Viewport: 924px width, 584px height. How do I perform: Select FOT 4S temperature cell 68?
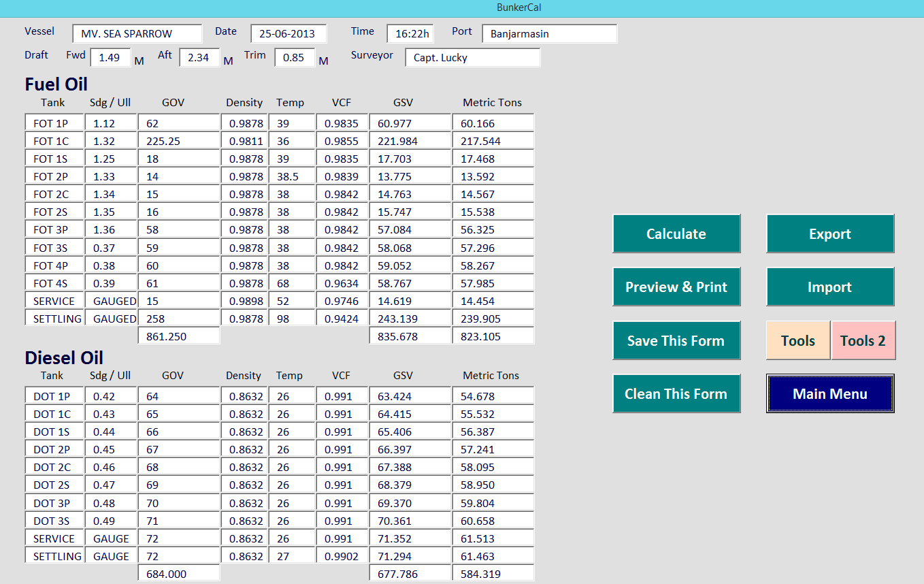[x=292, y=283]
